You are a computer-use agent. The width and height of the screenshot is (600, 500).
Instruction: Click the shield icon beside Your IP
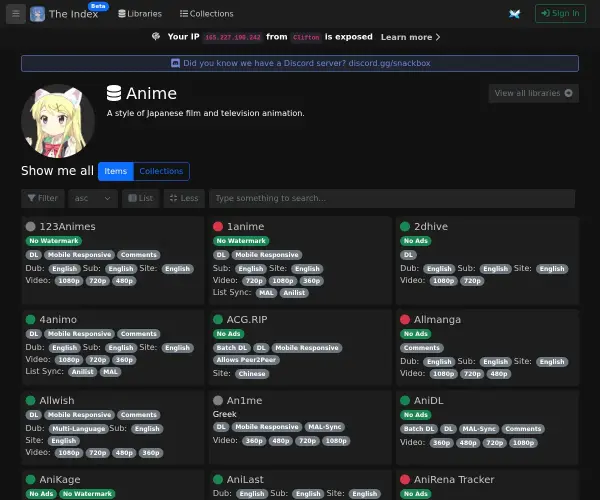click(156, 37)
